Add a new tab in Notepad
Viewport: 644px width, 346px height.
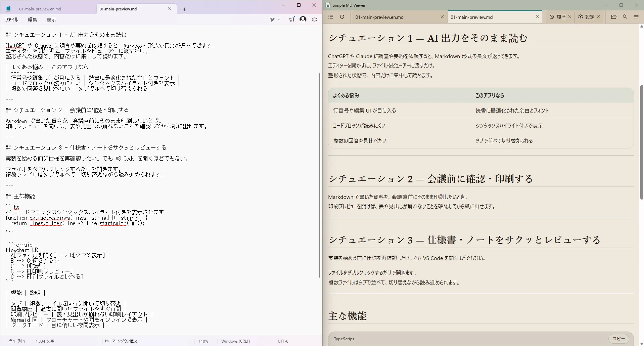pyautogui.click(x=184, y=9)
